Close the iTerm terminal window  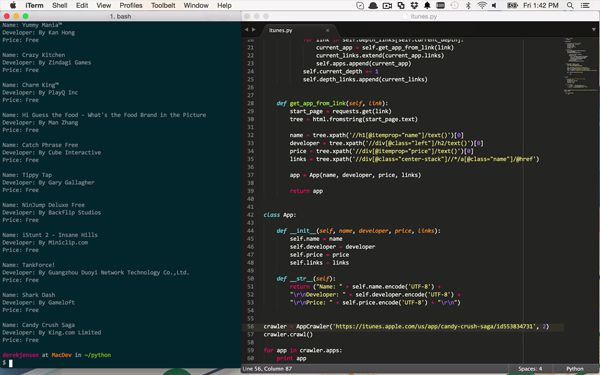coord(7,16)
